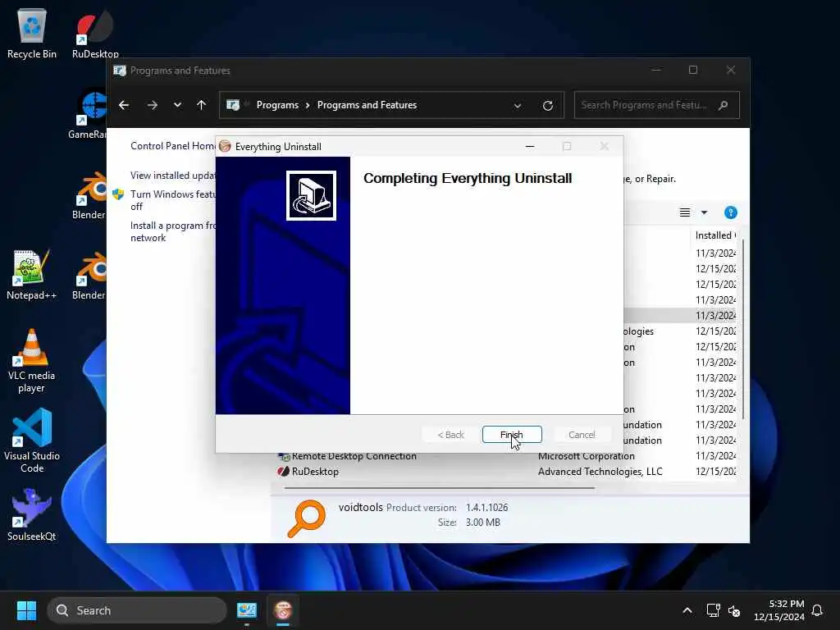
Task: Click the Finish button in Everything Uninstall
Action: pyautogui.click(x=512, y=435)
